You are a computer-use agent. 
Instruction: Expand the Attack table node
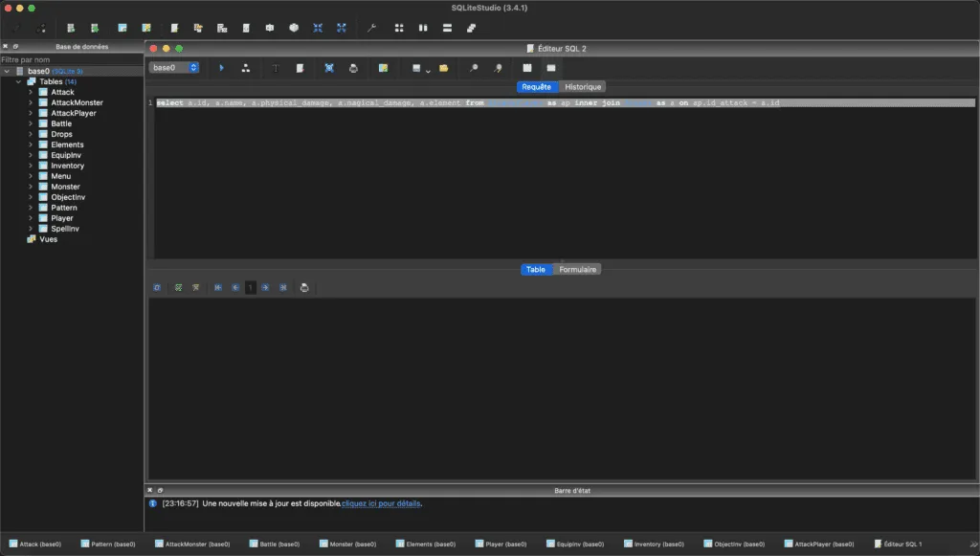click(x=30, y=92)
